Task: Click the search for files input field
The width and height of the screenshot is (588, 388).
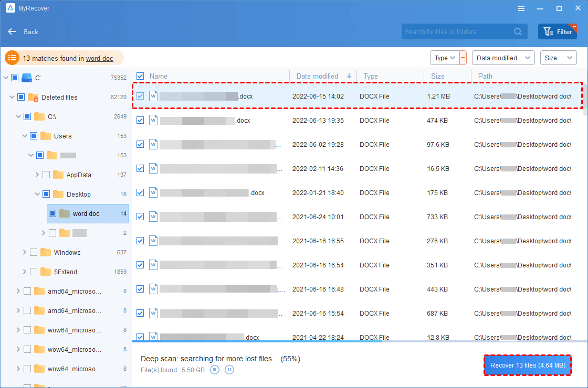Action: 456,31
